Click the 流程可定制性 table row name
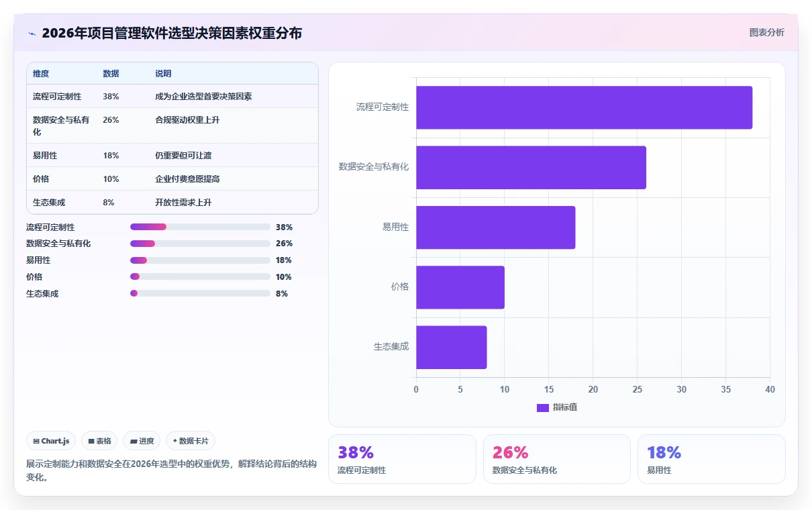This screenshot has height=510, width=812. tap(57, 97)
